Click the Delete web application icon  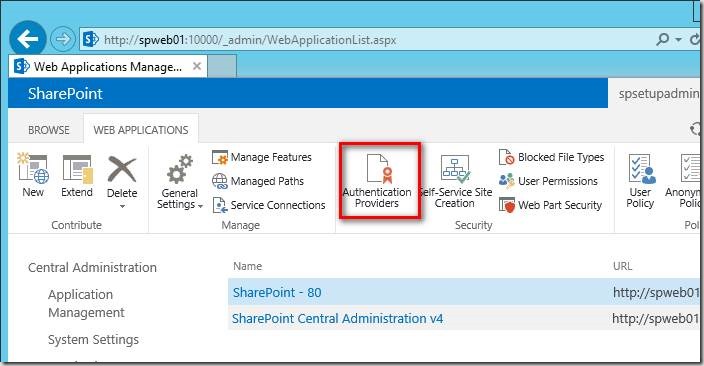point(122,169)
